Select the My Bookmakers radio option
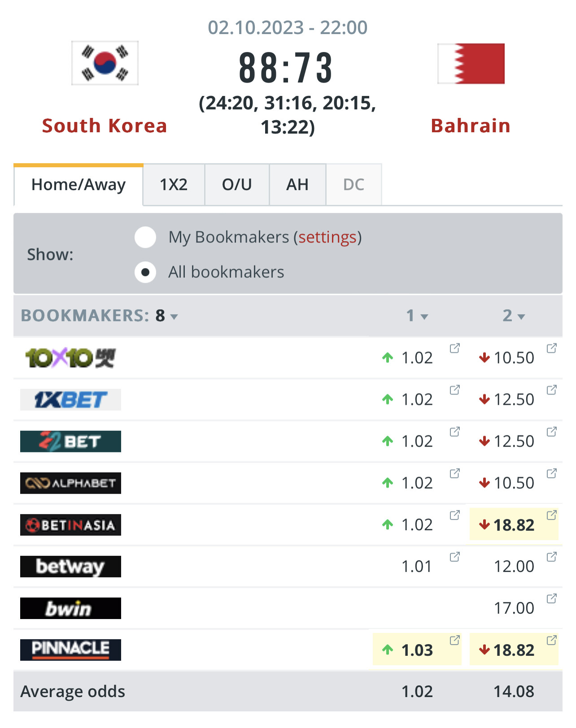Screen dimensions: 576x728 145,237
